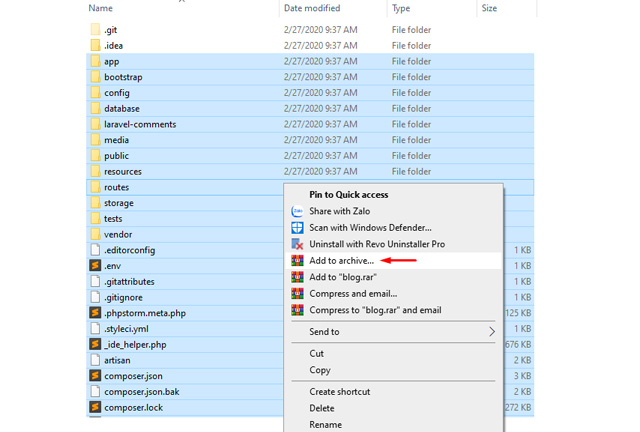Click the 272 KB size value
The image size is (640, 432).
click(x=518, y=407)
